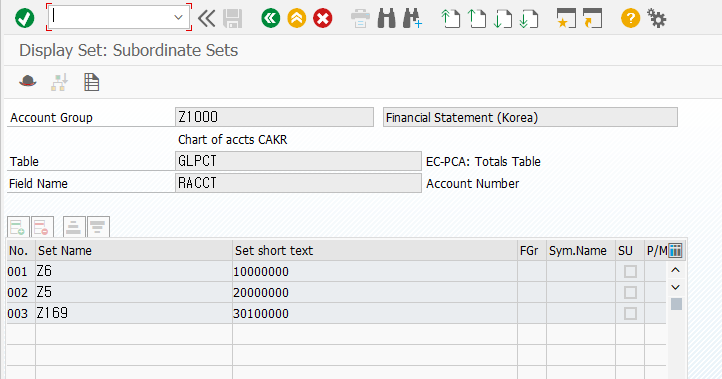722x379 pixels.
Task: Click short text cell 30100000
Action: tap(375, 314)
